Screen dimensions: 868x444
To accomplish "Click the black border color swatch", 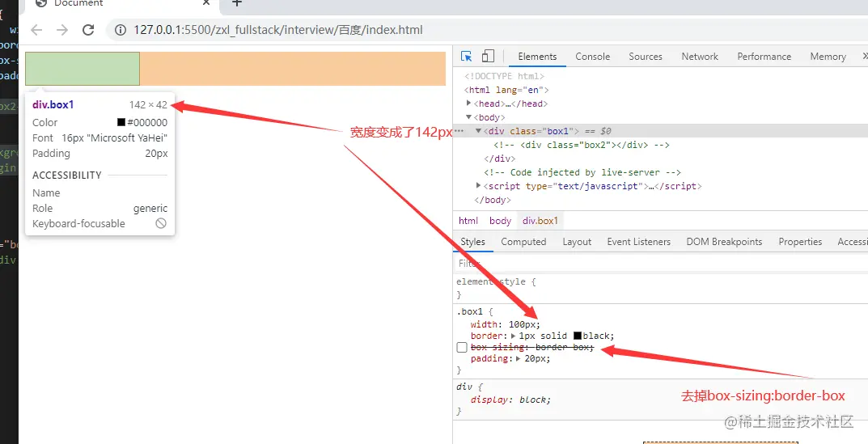I will (x=578, y=336).
